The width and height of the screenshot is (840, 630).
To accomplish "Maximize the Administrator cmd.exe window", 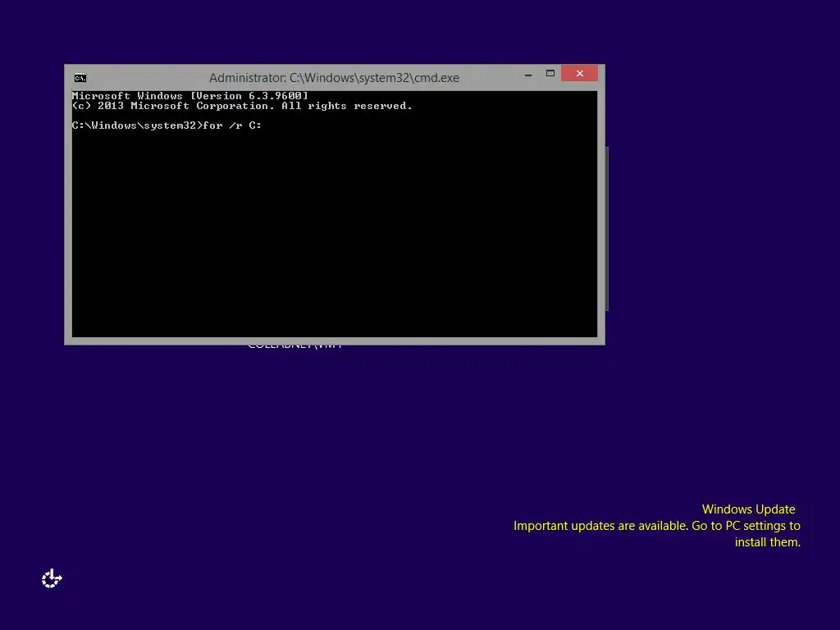I will (550, 73).
